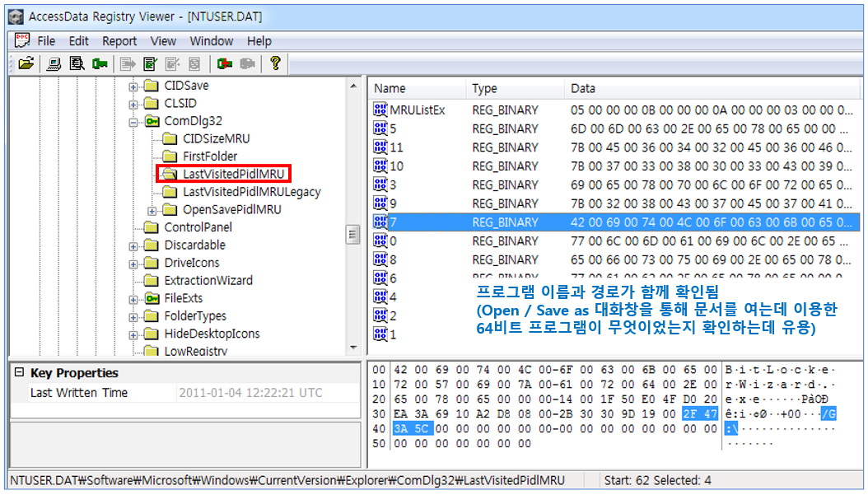868x495 pixels.
Task: Click the greyed-out key toolbar icon
Action: pyautogui.click(x=247, y=63)
